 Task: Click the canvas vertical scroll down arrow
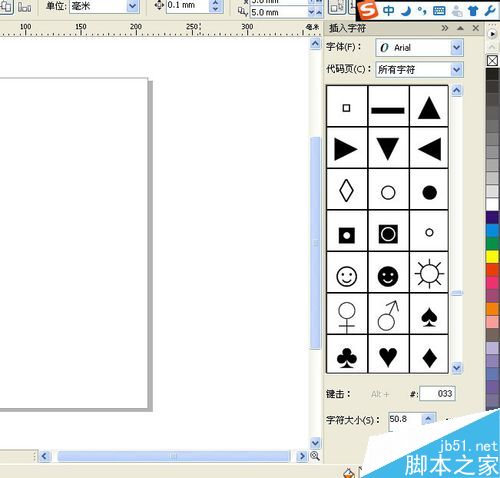[x=315, y=443]
